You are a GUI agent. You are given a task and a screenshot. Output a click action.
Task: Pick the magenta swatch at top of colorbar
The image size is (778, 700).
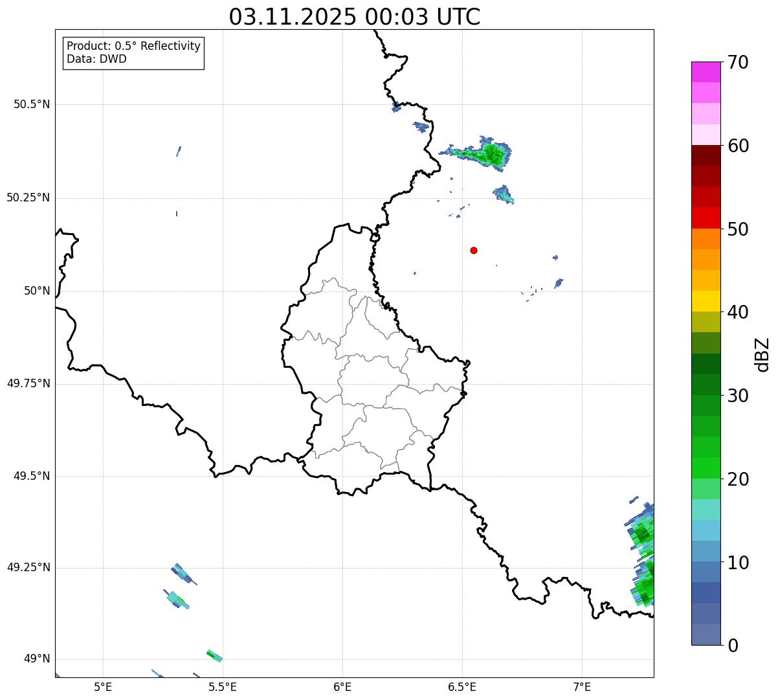[x=706, y=72]
